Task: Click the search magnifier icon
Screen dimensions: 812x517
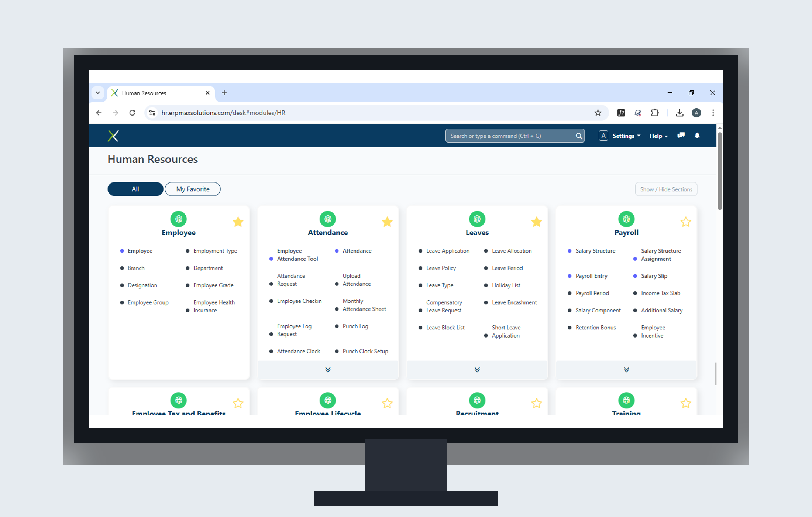Action: 579,136
